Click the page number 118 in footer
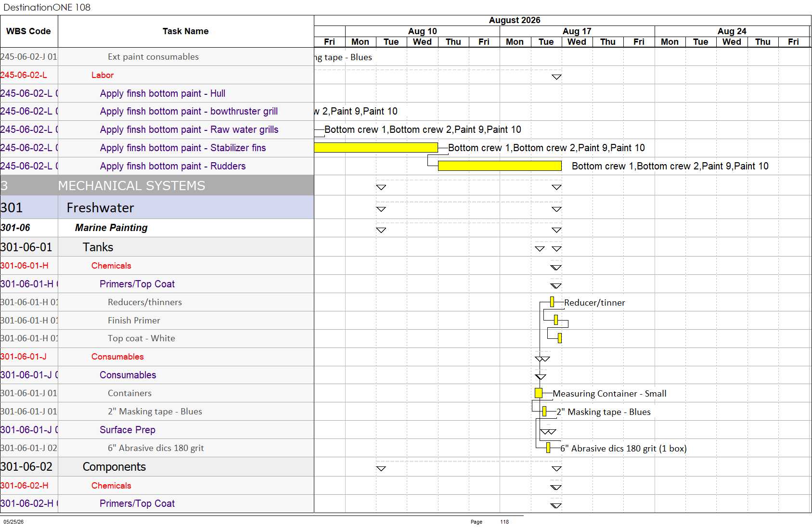Viewport: 812px width, 528px height. [504, 522]
